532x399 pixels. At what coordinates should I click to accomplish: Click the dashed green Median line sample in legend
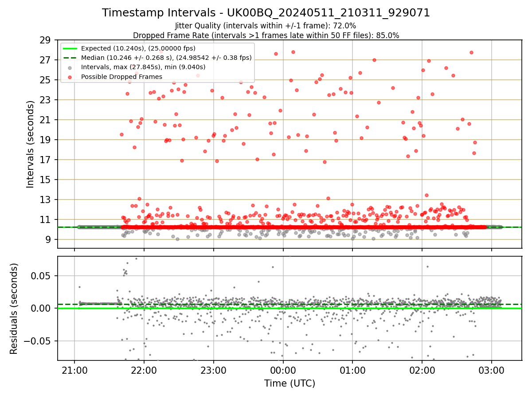coord(70,58)
